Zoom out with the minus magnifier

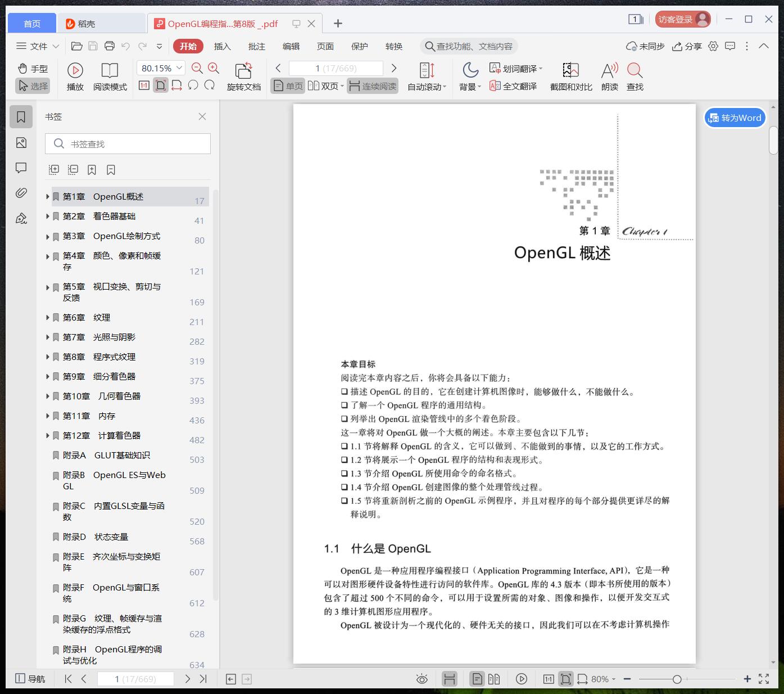tap(197, 68)
